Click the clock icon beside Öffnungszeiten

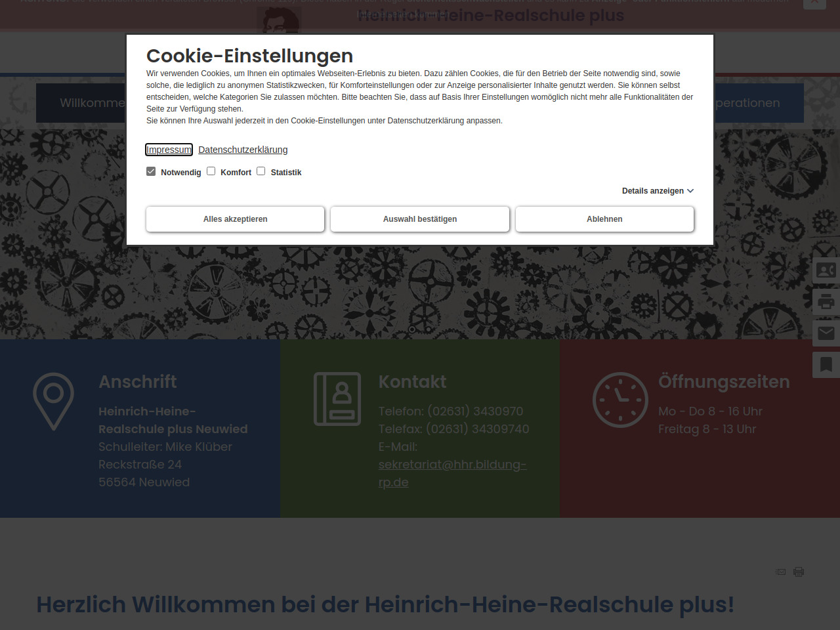pos(620,400)
